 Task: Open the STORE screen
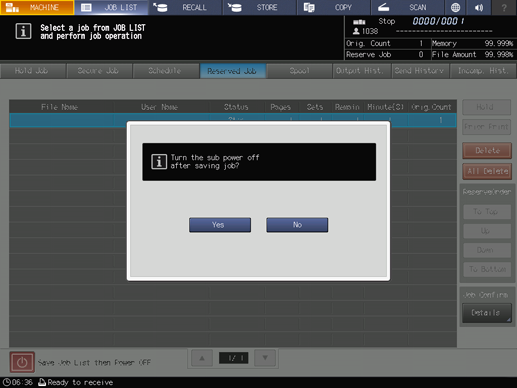[x=260, y=7]
